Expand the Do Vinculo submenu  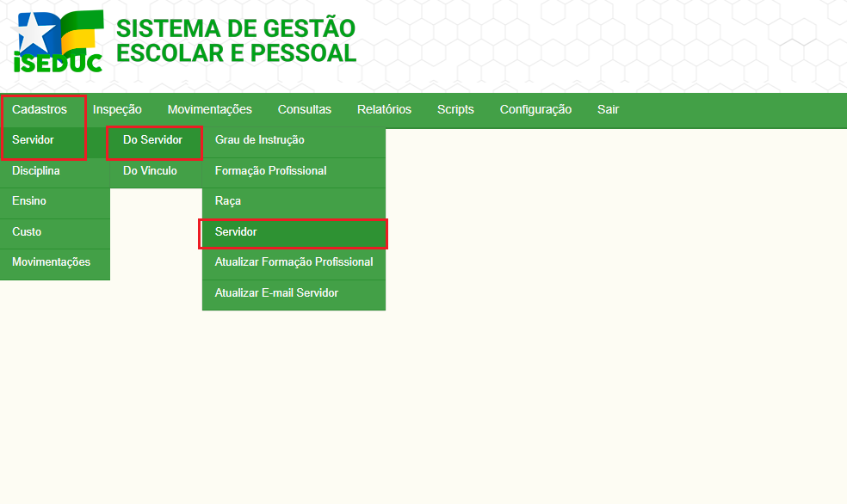coord(150,171)
